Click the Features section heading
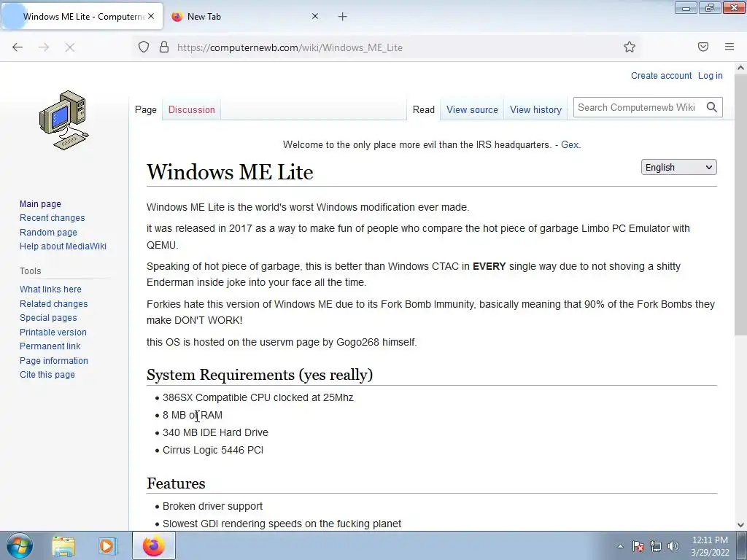 176,483
